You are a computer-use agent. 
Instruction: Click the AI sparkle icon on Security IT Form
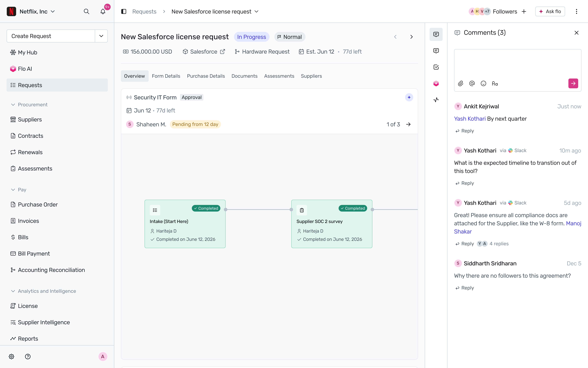click(x=409, y=97)
